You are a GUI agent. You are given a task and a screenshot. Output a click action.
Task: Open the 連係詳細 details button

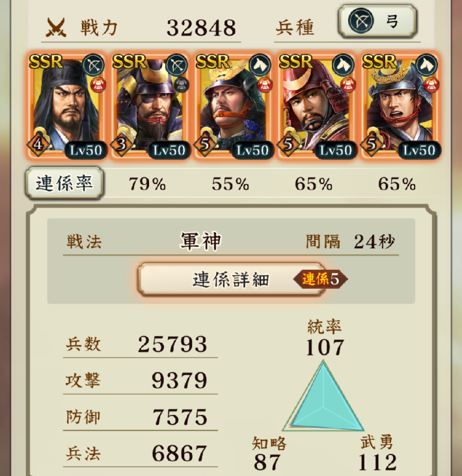[231, 279]
